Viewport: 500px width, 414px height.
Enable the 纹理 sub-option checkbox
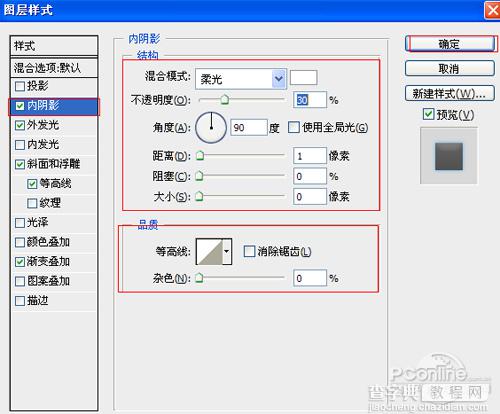(x=32, y=203)
